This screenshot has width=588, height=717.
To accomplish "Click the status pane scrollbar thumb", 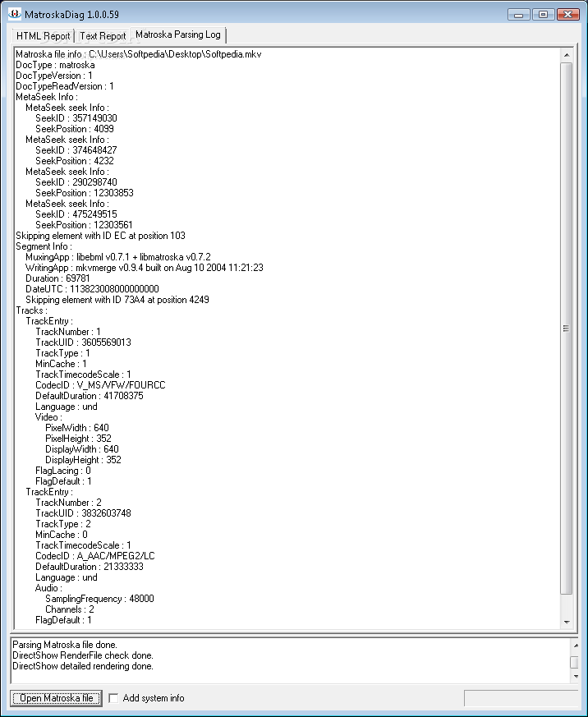I will 576,662.
